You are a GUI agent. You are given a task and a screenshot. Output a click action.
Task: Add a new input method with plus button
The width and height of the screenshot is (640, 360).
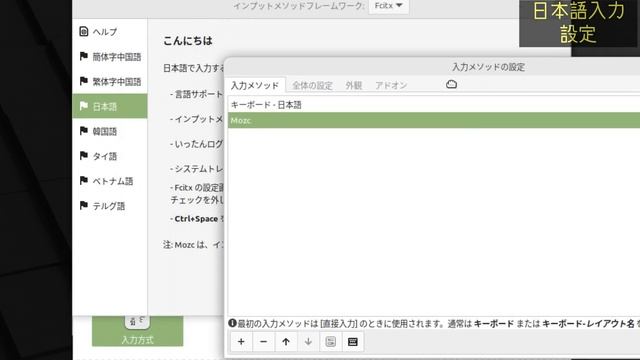(241, 342)
